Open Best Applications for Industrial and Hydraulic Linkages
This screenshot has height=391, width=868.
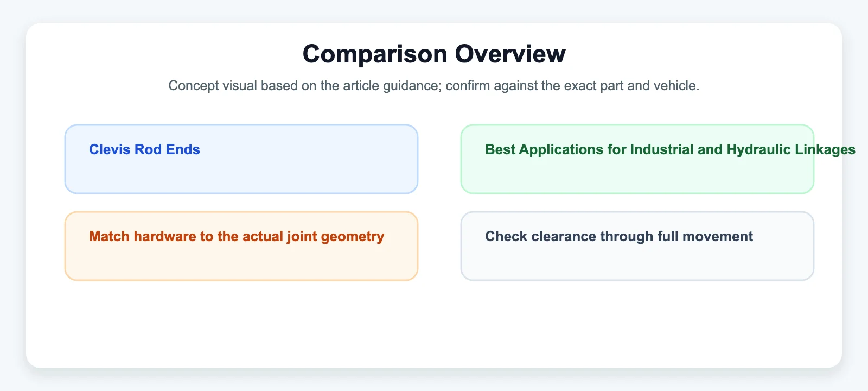670,149
